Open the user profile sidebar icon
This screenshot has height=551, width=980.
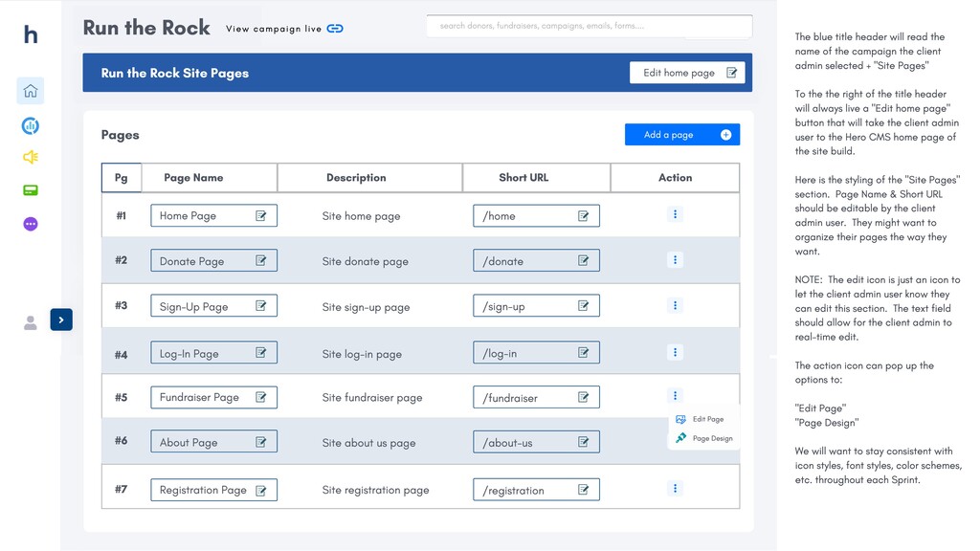point(30,323)
